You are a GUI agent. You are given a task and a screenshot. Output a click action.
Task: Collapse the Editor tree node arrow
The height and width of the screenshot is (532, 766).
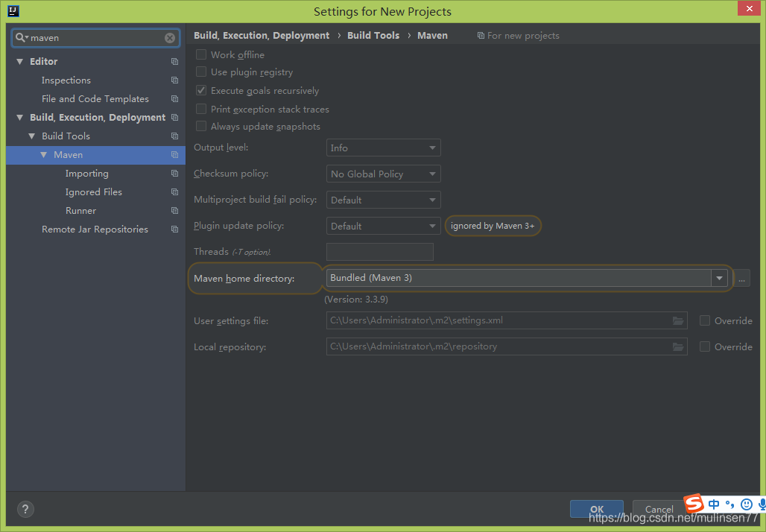(x=19, y=62)
